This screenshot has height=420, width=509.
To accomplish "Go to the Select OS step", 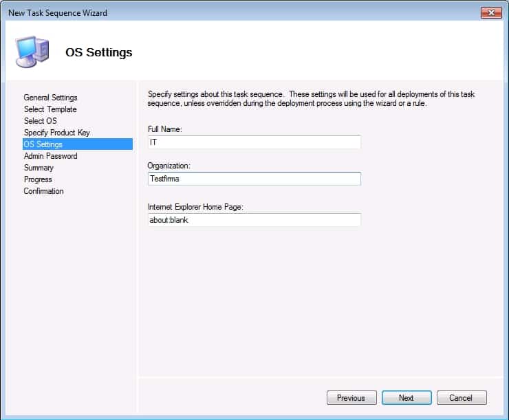I will pyautogui.click(x=41, y=121).
